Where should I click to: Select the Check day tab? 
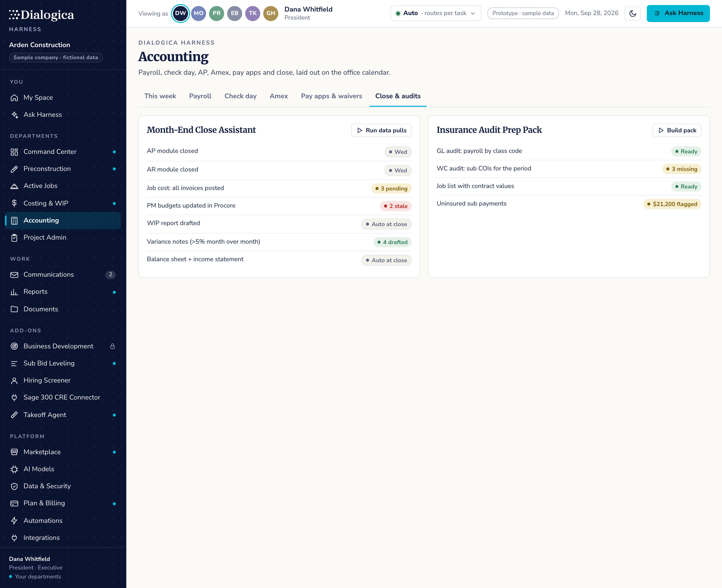tap(241, 96)
